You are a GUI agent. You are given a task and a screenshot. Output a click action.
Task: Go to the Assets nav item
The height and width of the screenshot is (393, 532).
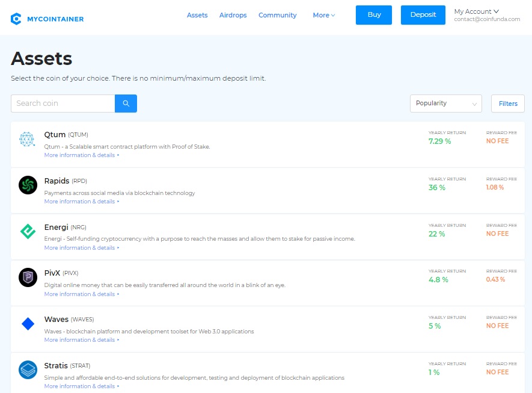click(x=197, y=15)
